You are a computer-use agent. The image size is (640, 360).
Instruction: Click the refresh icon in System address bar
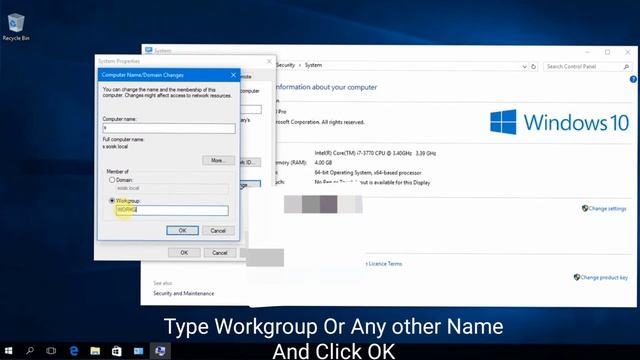point(533,67)
